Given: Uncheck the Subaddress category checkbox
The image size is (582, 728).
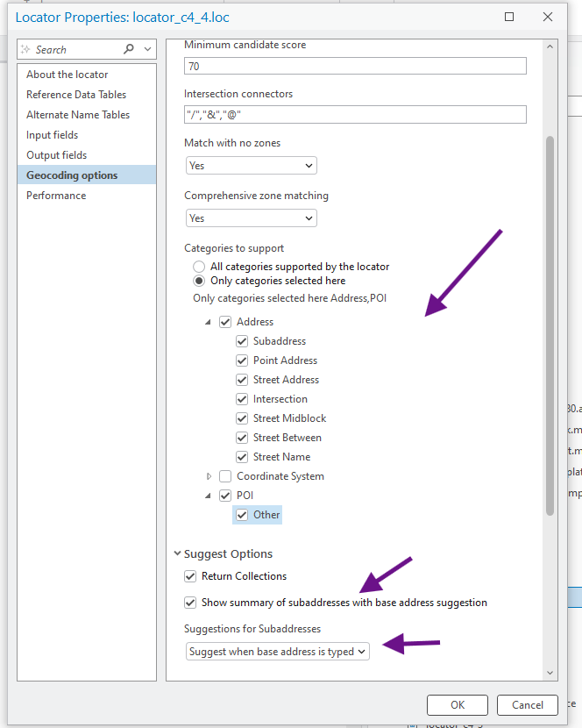Looking at the screenshot, I should 243,341.
